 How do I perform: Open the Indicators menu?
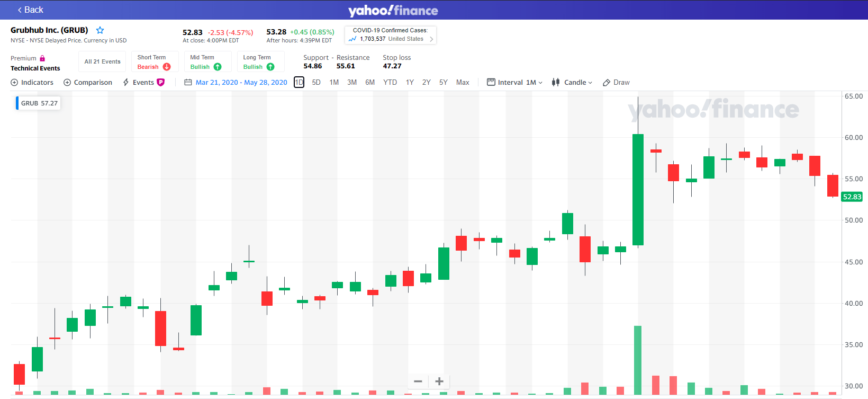(x=32, y=82)
